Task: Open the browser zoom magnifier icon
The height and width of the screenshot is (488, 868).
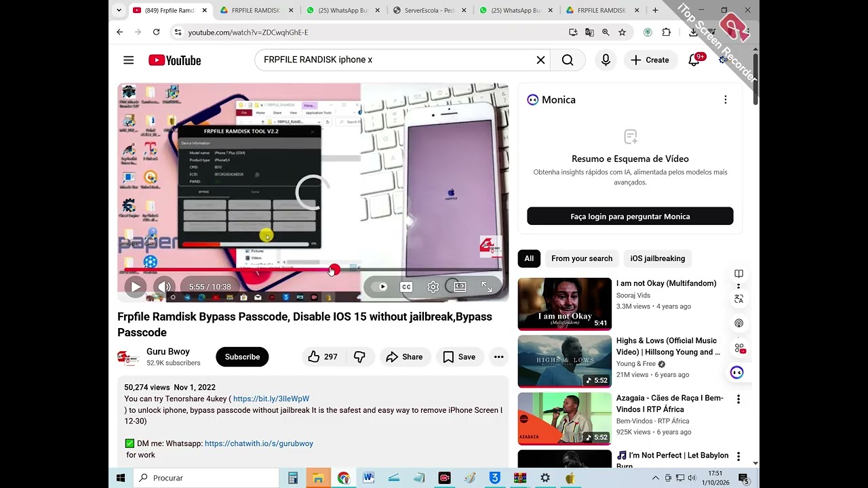Action: [x=606, y=32]
